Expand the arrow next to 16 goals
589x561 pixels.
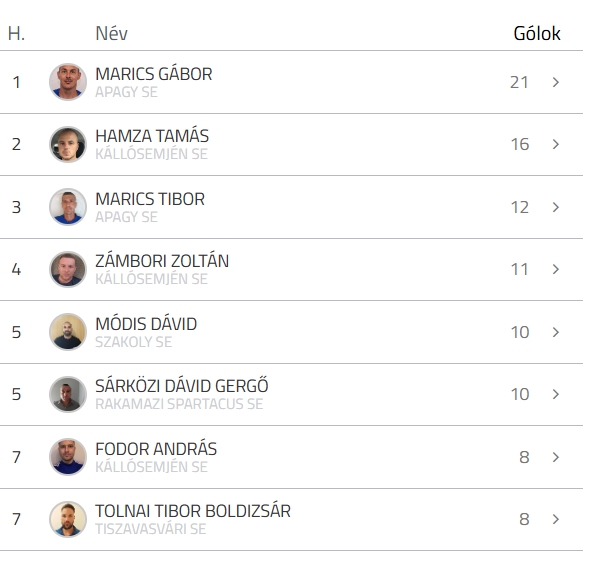(x=556, y=144)
